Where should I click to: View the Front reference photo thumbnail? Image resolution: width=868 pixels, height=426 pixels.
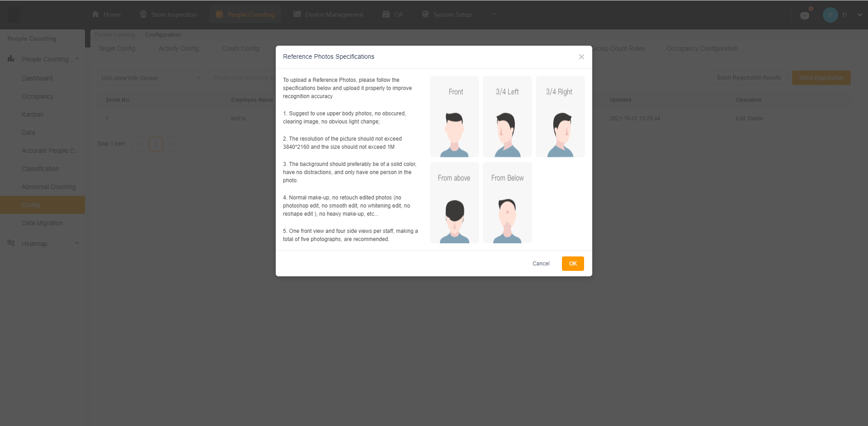pyautogui.click(x=454, y=116)
